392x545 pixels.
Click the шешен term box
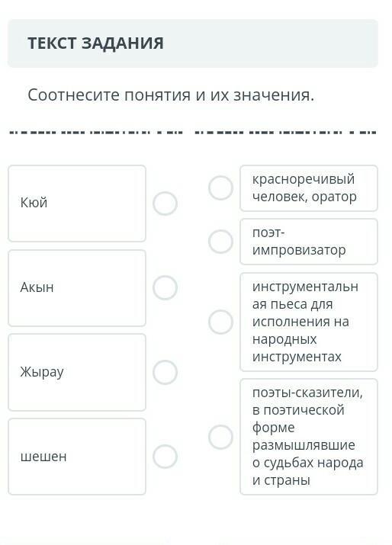[x=77, y=457]
